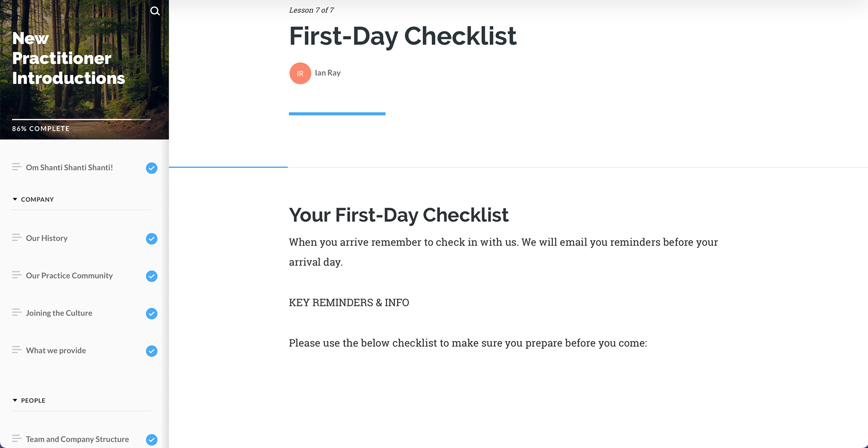Screen dimensions: 868x448
Task: Click lesson icon beside Team and Company Structure
Action: (17, 438)
